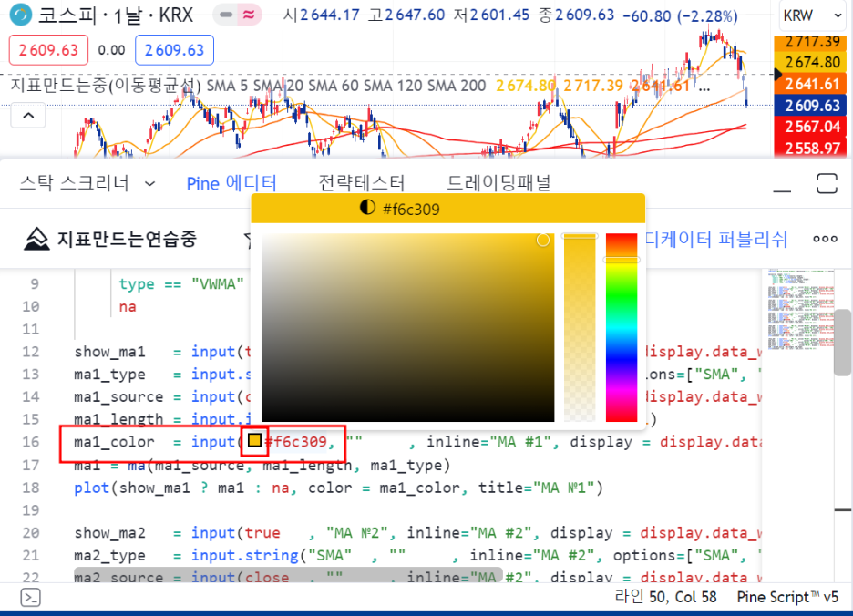Click the 2558.97 red price scale label
Image resolution: width=853 pixels, height=616 pixels.
point(810,148)
